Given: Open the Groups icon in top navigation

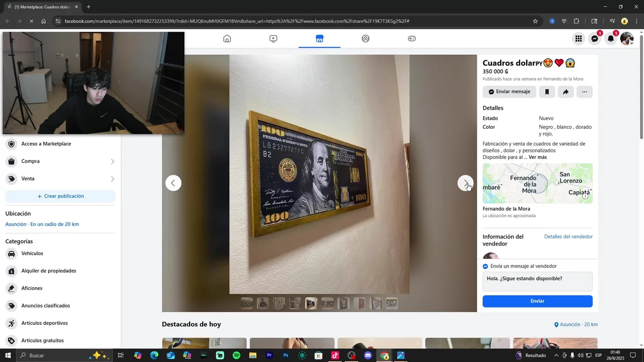Looking at the screenshot, I should (366, 39).
